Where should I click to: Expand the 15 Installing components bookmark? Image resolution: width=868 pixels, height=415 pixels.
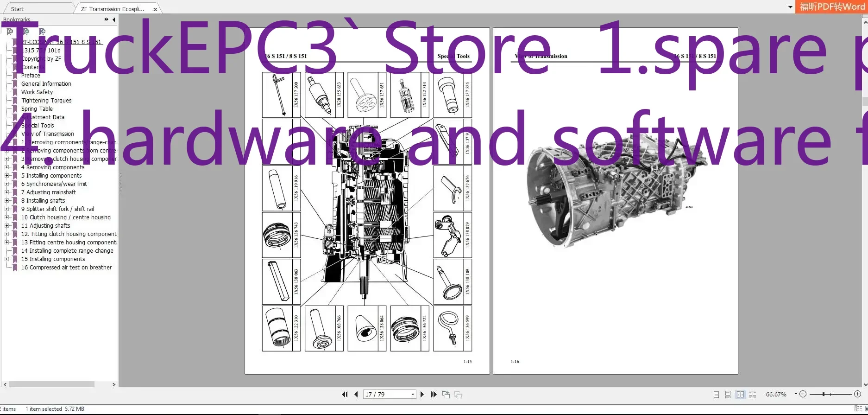(x=7, y=259)
